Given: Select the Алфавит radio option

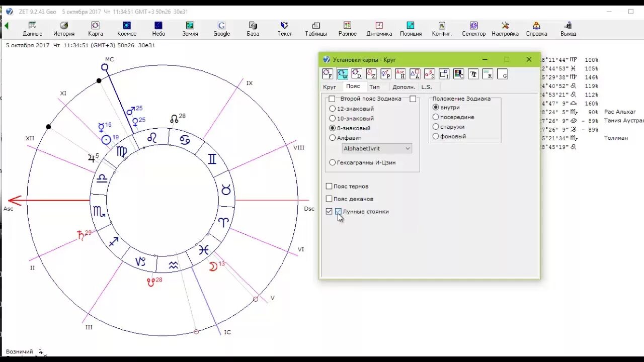Looking at the screenshot, I should [x=345, y=138].
